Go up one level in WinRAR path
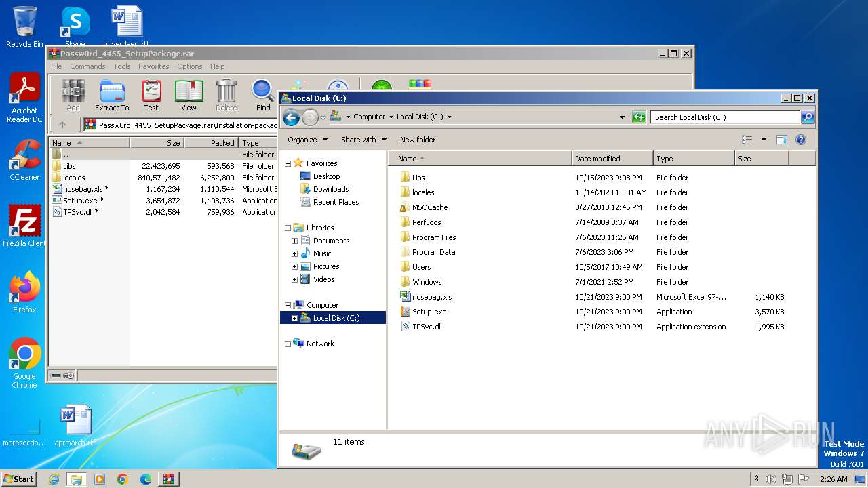Screen dimensions: 868x488 tap(62, 125)
